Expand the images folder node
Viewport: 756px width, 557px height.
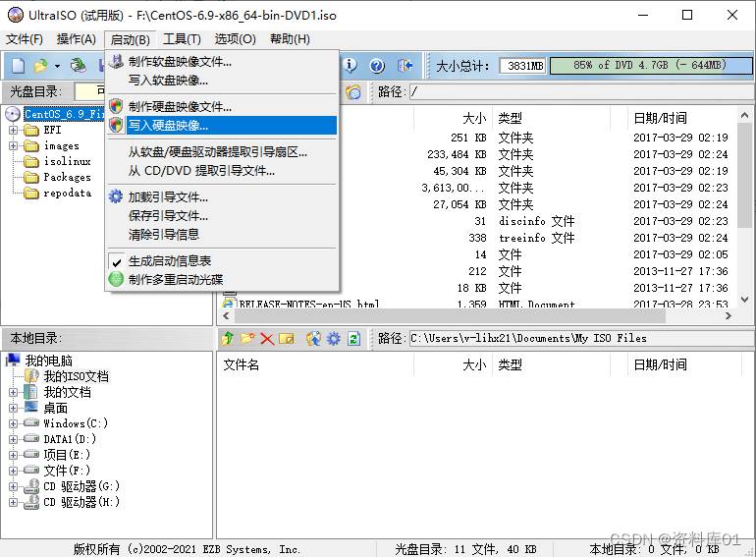[x=13, y=145]
